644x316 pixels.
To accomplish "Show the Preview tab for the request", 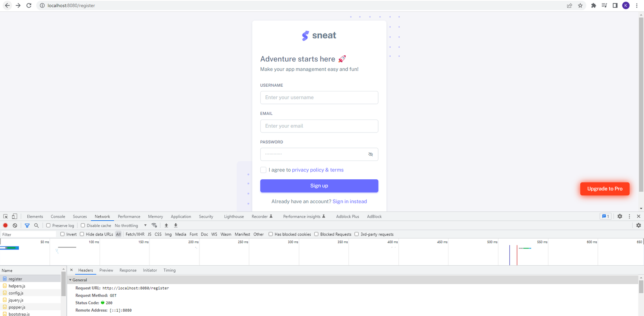I will tap(106, 270).
